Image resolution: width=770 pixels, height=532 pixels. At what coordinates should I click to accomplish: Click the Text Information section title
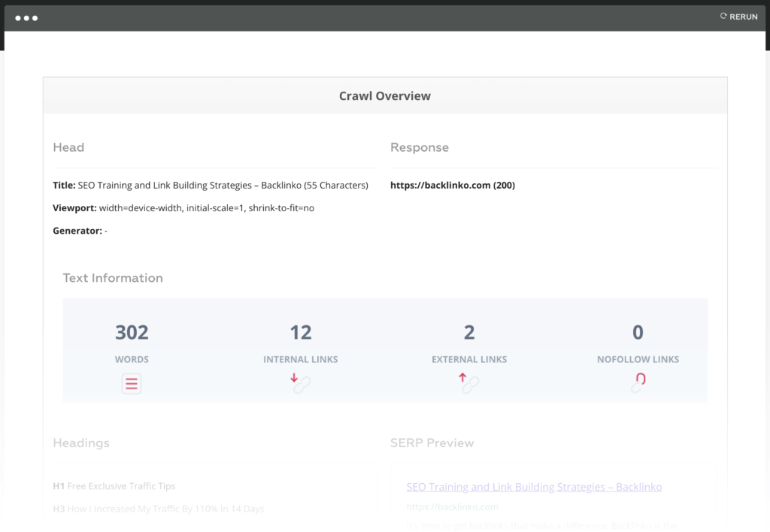[113, 278]
